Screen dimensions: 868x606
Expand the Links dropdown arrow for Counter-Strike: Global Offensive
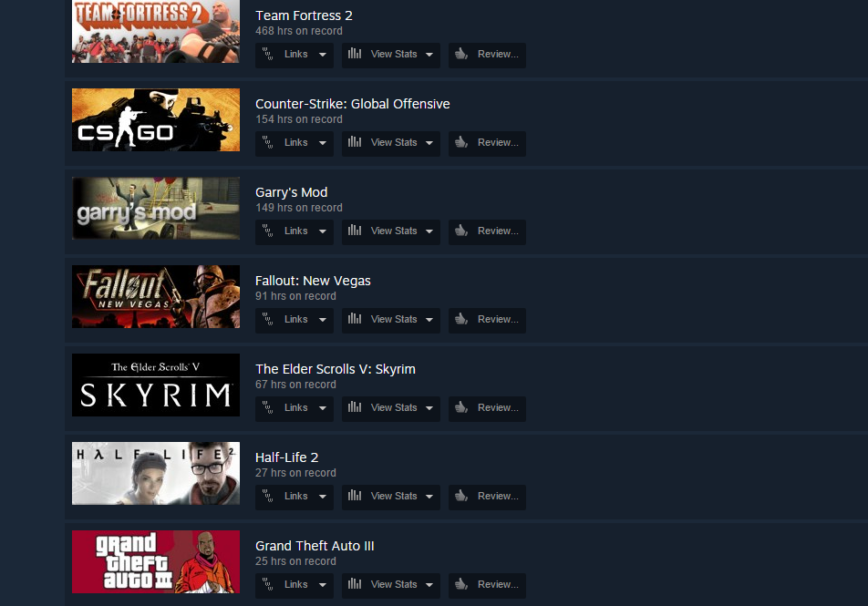[x=322, y=143]
